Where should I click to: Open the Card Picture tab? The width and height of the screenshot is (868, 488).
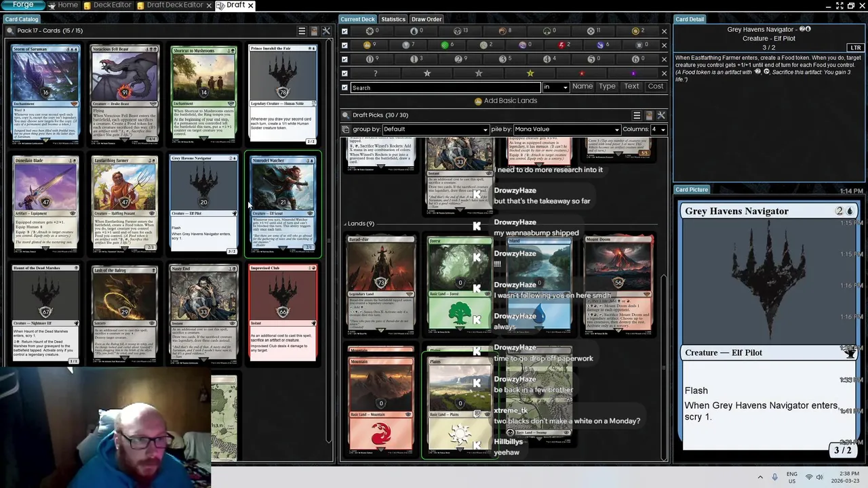pyautogui.click(x=692, y=190)
